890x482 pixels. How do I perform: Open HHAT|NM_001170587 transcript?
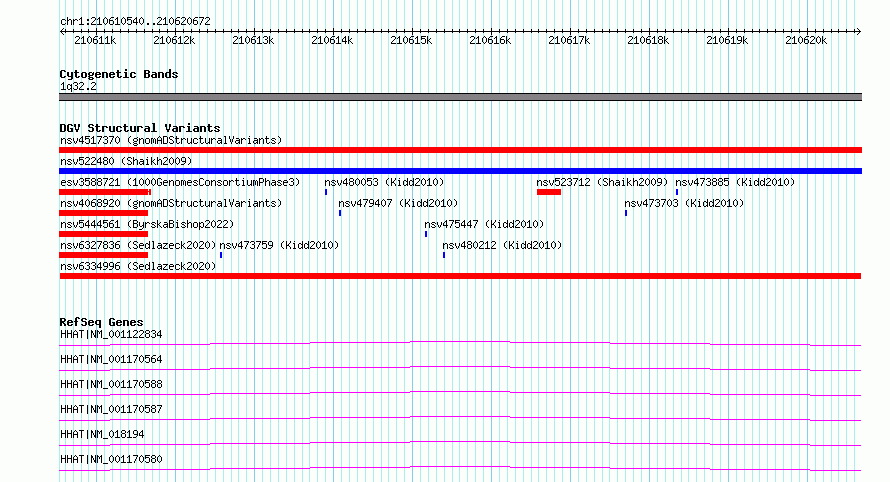(111, 409)
